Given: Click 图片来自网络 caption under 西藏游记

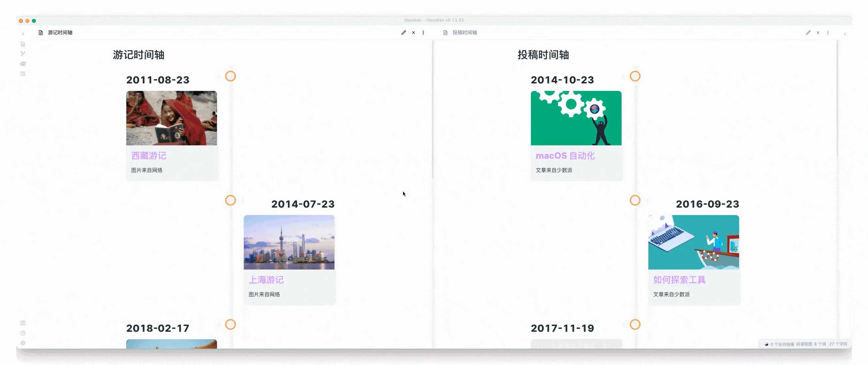Looking at the screenshot, I should (x=147, y=170).
